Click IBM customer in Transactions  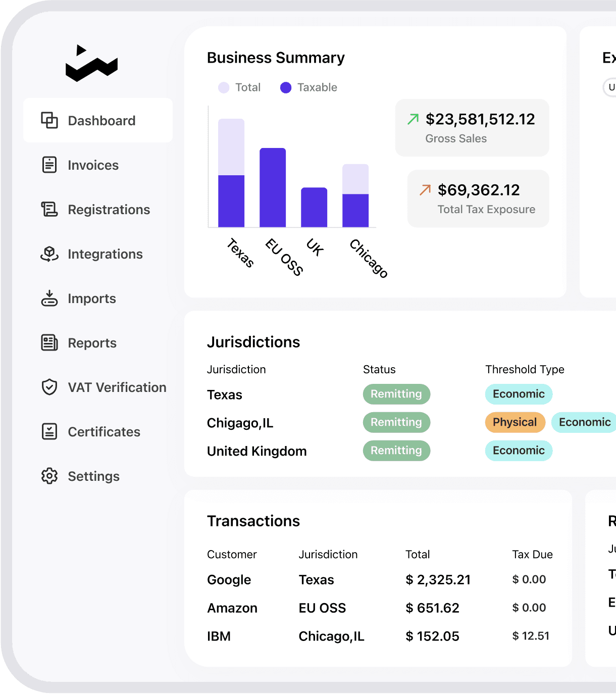pos(219,636)
